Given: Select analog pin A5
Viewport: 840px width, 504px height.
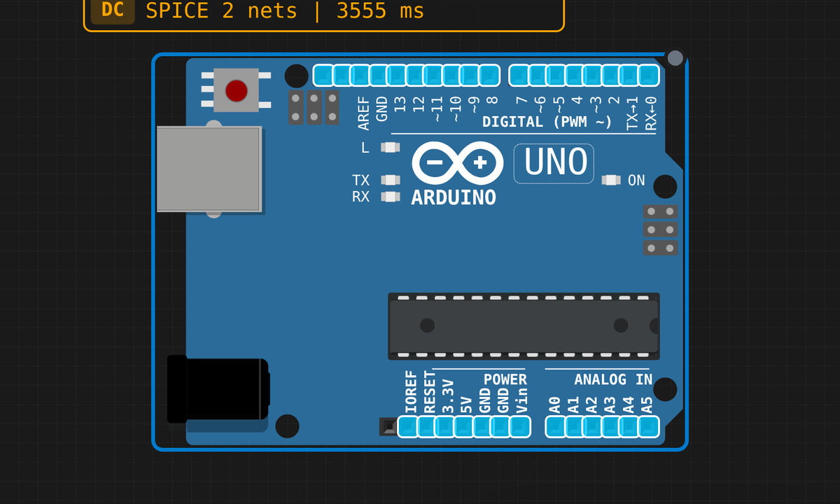Looking at the screenshot, I should click(x=648, y=426).
